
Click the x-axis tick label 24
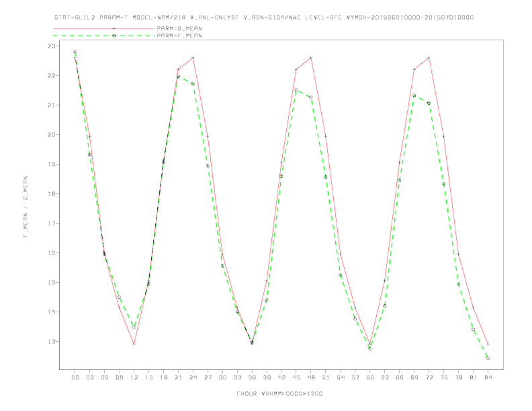[x=193, y=377]
